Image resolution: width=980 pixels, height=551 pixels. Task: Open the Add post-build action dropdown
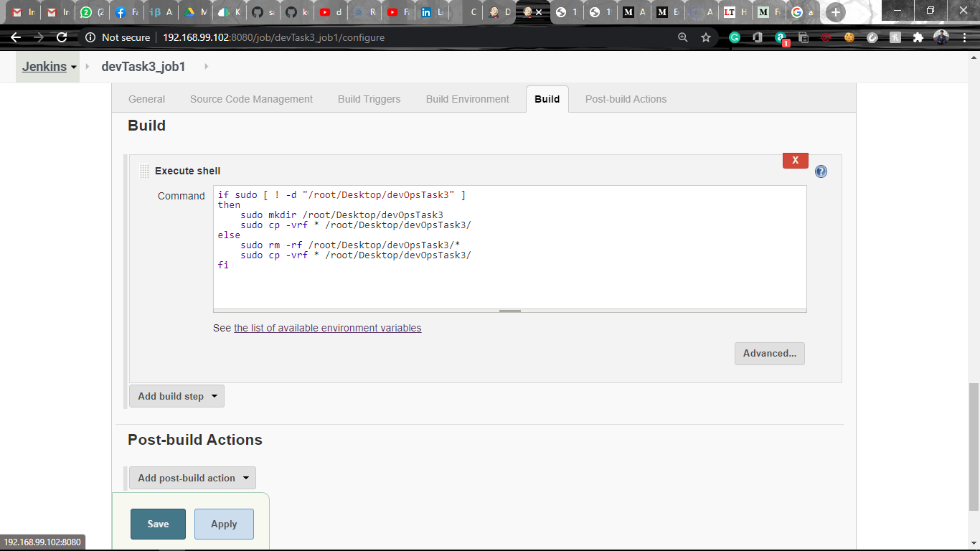coord(192,477)
